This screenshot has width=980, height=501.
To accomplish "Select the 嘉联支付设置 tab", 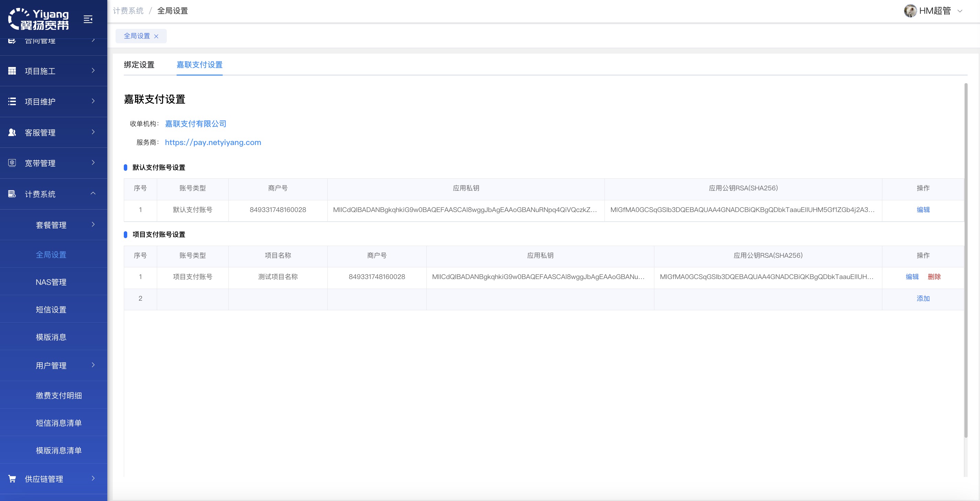I will click(199, 65).
